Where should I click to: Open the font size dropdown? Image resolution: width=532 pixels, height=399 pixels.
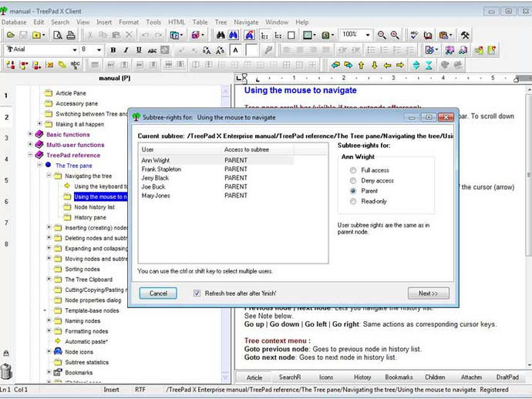point(99,50)
